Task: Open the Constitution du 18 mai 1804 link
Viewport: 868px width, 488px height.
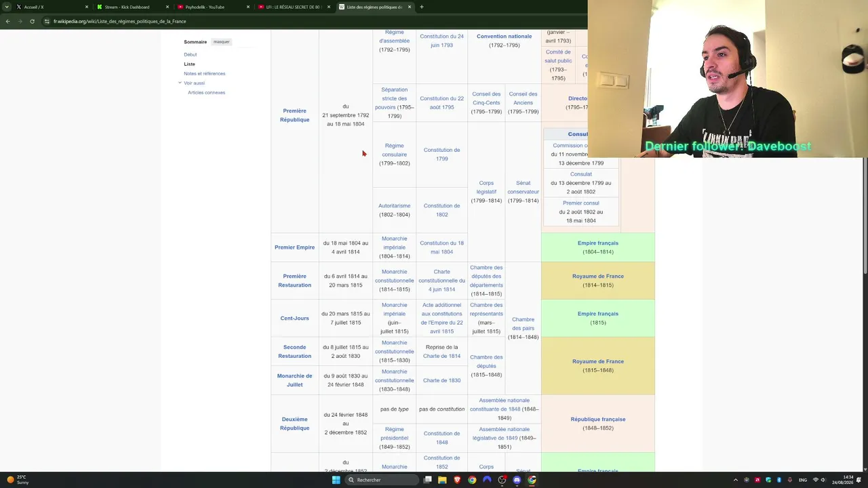Action: pos(441,247)
